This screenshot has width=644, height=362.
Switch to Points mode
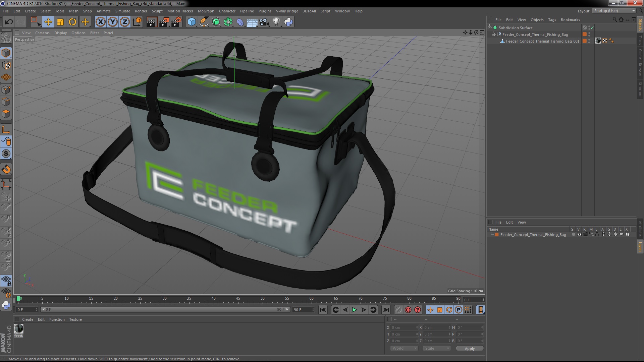[x=6, y=90]
